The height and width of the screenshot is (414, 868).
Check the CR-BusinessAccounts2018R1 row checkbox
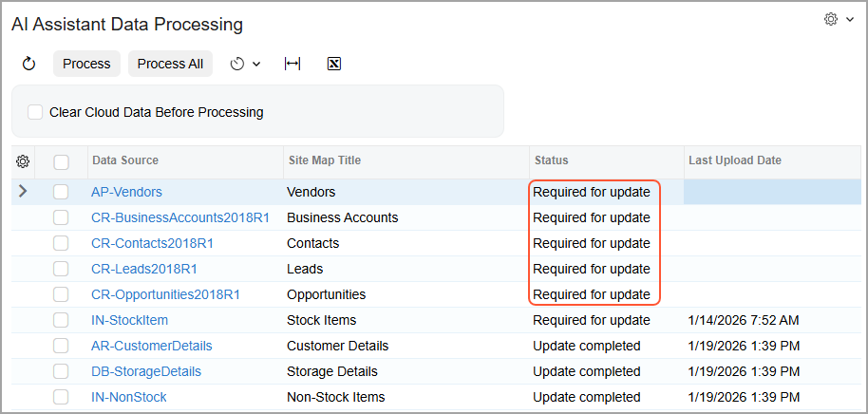point(61,217)
